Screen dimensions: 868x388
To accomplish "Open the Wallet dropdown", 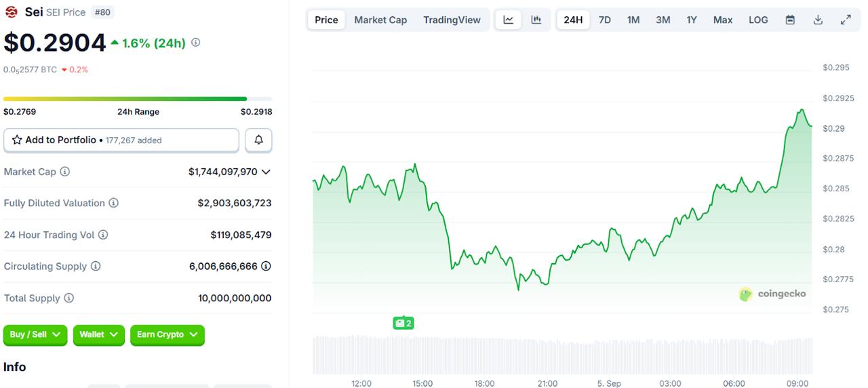I will [99, 334].
